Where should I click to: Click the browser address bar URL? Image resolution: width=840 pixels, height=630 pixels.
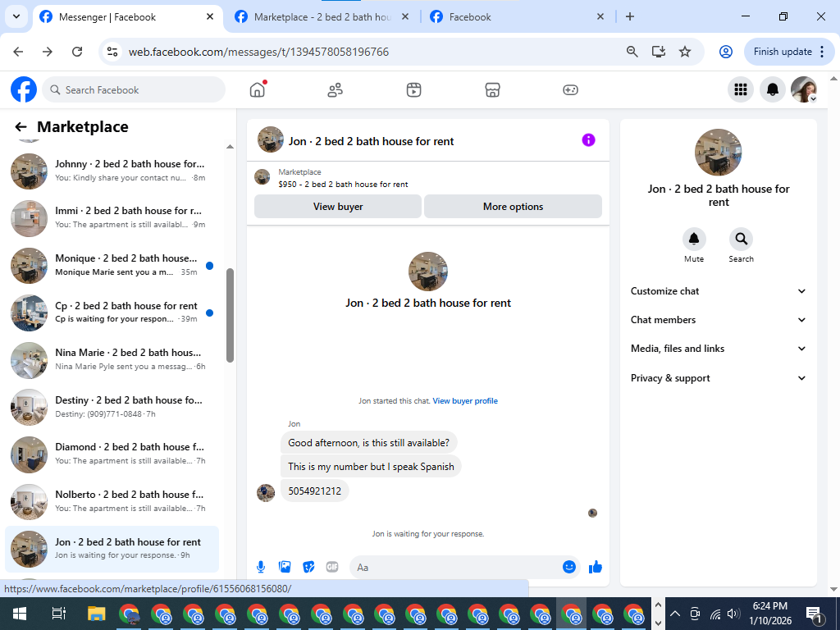pyautogui.click(x=258, y=52)
